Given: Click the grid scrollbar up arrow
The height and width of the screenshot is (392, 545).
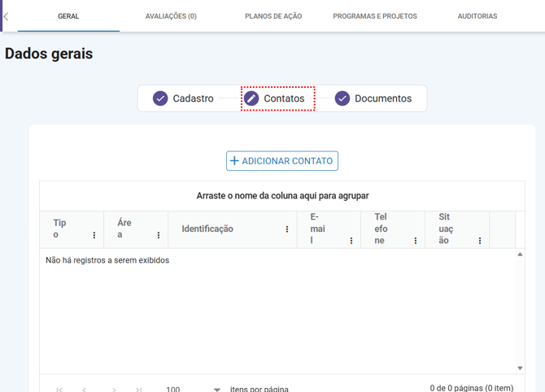Looking at the screenshot, I should tap(520, 255).
